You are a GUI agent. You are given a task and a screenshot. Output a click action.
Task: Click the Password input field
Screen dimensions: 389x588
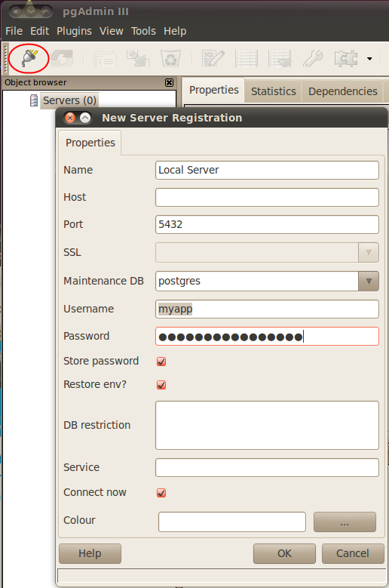tap(267, 337)
